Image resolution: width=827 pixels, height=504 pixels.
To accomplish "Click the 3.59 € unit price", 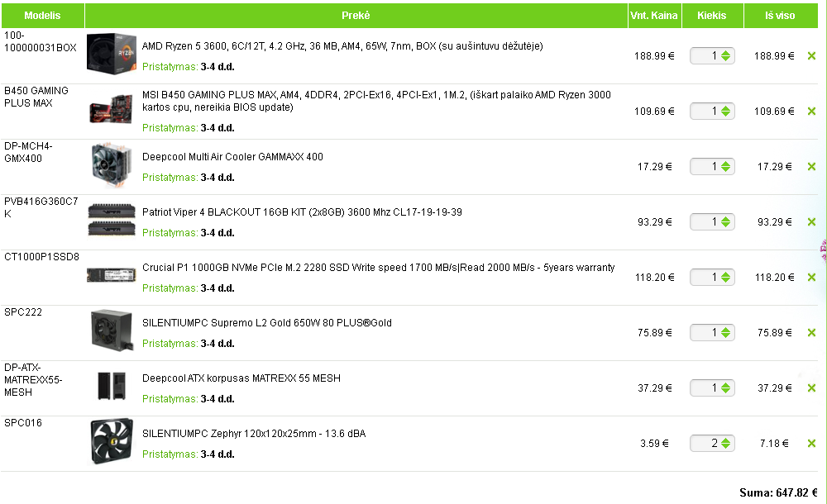I will tap(654, 444).
